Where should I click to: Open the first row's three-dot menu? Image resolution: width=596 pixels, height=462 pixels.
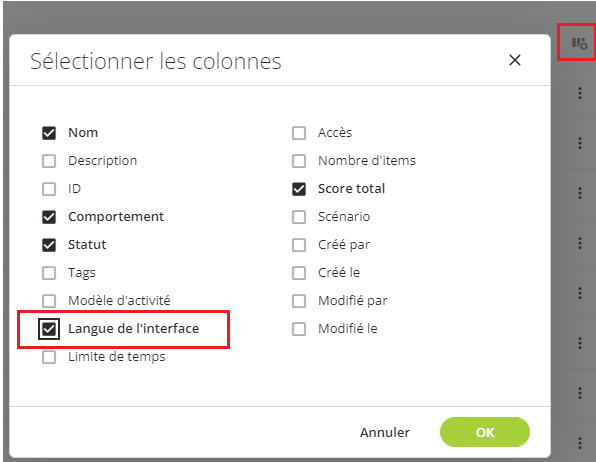tap(580, 93)
